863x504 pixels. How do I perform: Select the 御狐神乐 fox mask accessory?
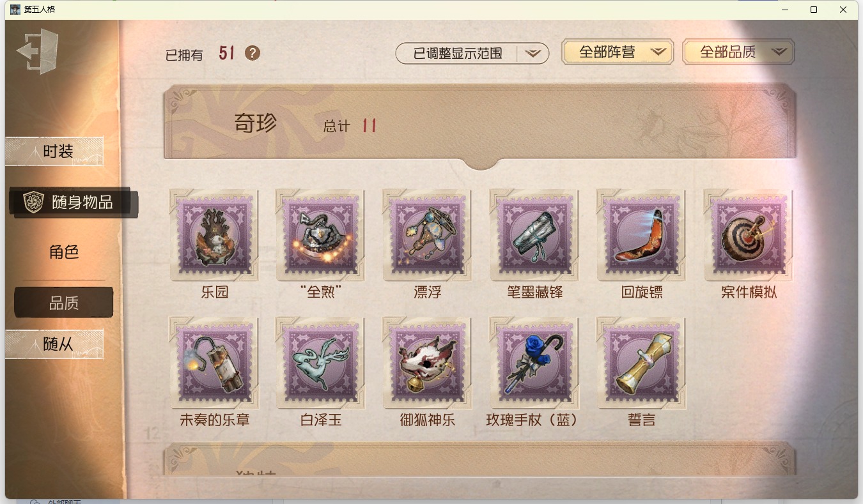click(428, 363)
